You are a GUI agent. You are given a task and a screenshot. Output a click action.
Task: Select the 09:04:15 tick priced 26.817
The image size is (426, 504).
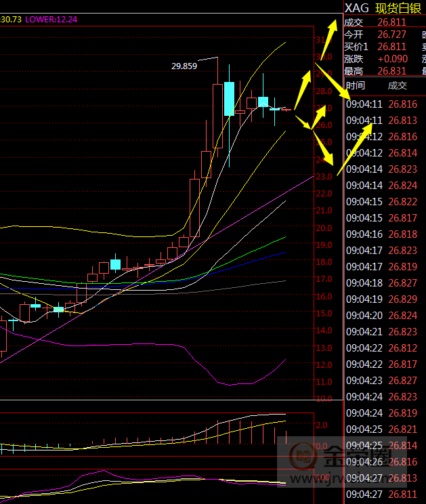[382, 217]
